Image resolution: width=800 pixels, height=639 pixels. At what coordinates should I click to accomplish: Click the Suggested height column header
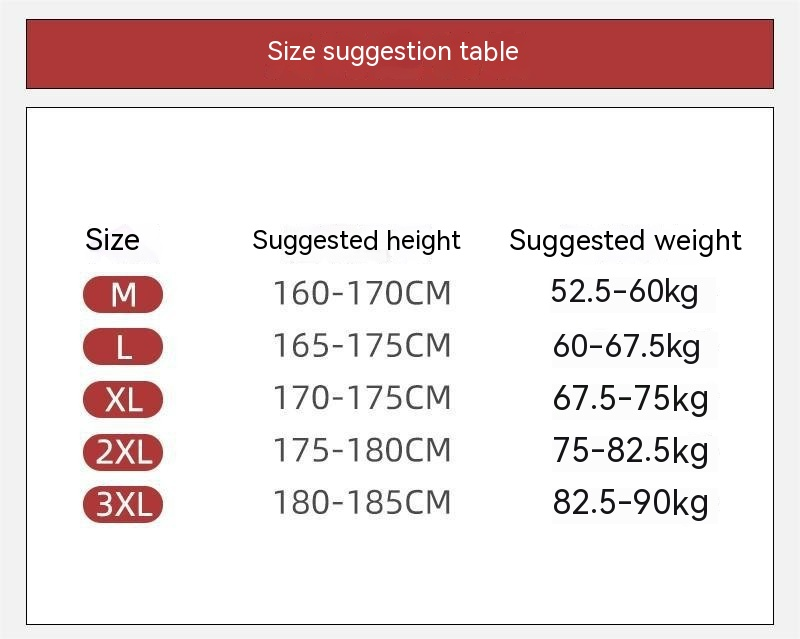click(x=356, y=240)
